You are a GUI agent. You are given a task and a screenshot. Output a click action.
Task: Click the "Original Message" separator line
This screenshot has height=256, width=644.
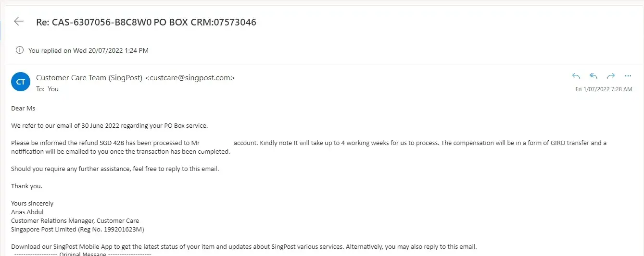[83, 254]
